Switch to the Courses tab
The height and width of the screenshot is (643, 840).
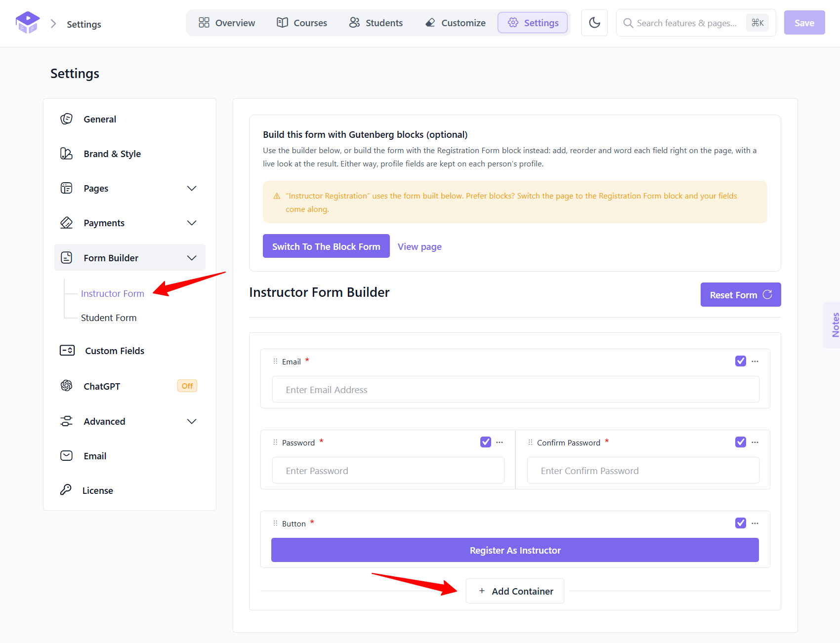[302, 23]
